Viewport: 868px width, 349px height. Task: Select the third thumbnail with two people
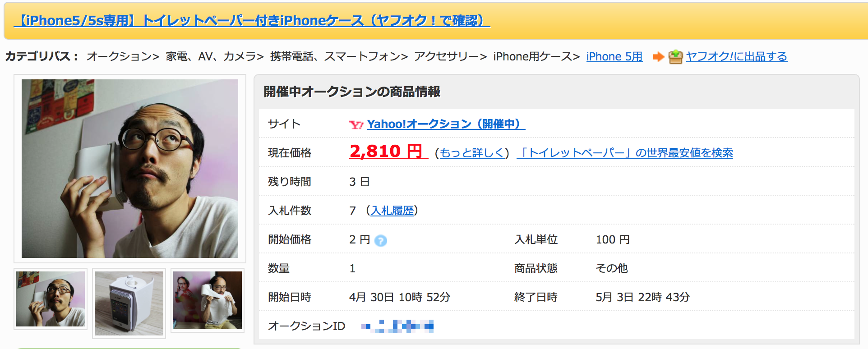click(208, 300)
